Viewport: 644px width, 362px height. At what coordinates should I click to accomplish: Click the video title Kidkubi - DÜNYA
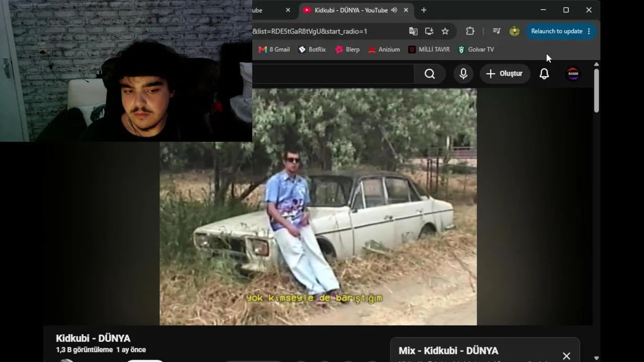point(93,338)
